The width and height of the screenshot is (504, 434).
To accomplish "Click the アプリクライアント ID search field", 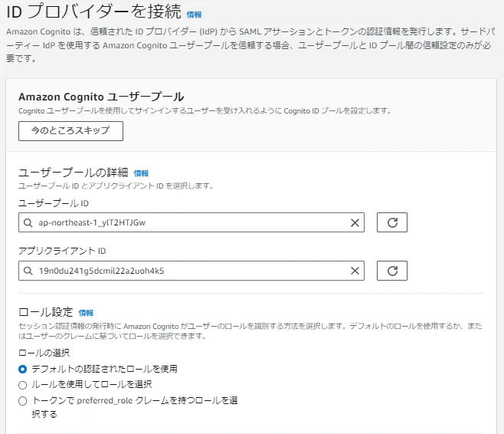I will click(191, 271).
